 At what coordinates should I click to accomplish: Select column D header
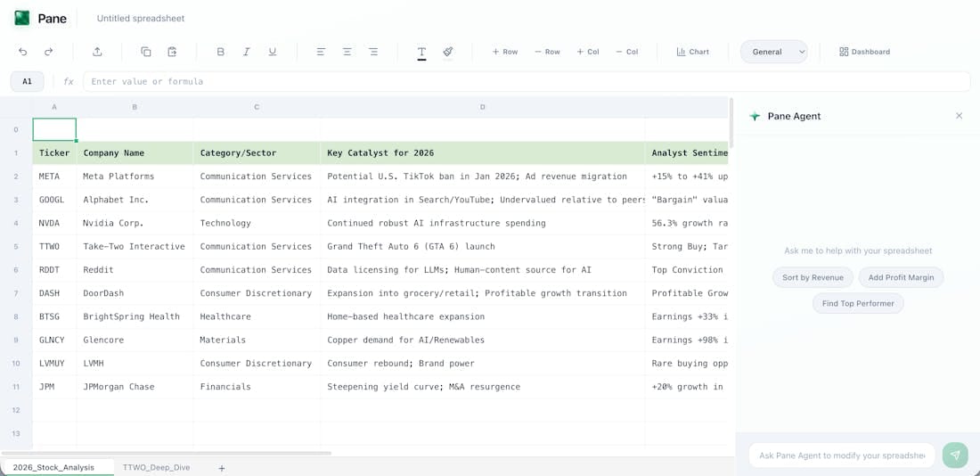point(483,107)
